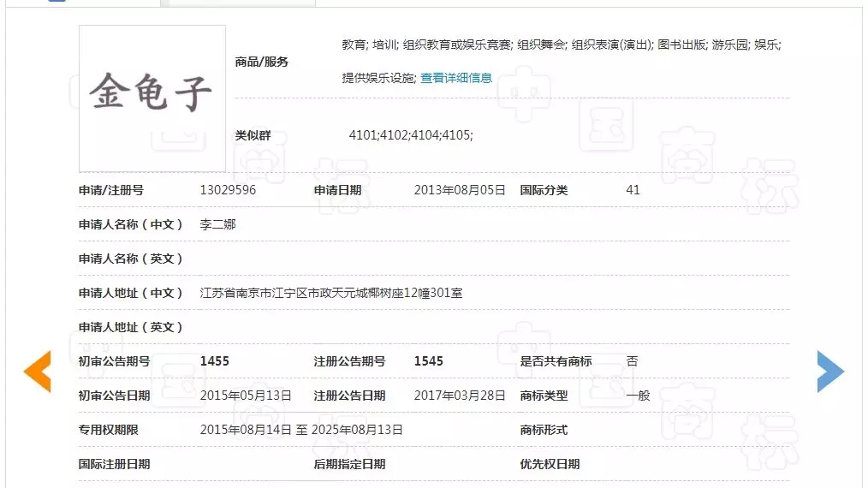Click the 商品/服务 field label
This screenshot has width=868, height=488.
[262, 62]
